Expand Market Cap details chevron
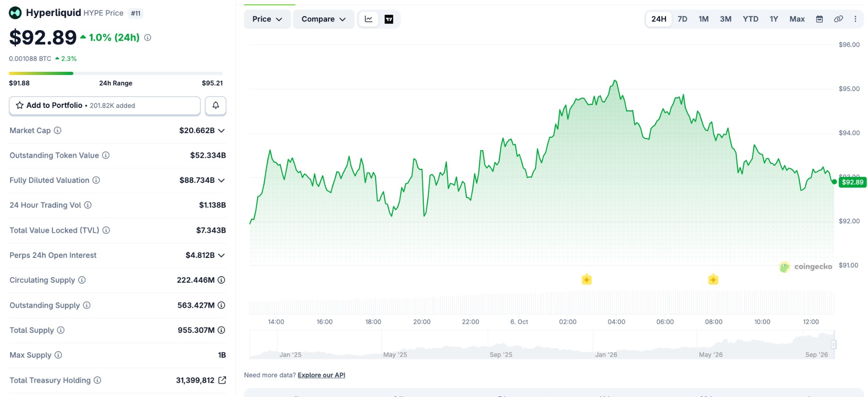Screen dimensions: 868x397 click(x=222, y=130)
